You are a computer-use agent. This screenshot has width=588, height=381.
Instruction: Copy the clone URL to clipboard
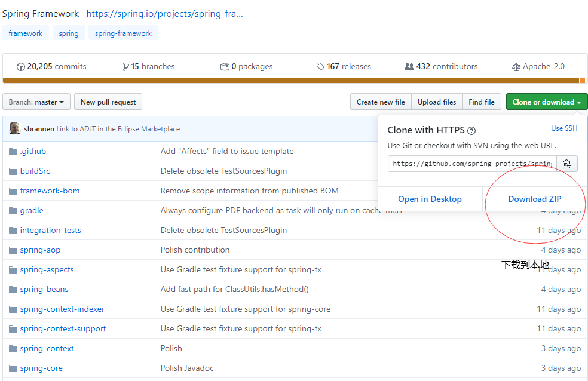tap(567, 164)
